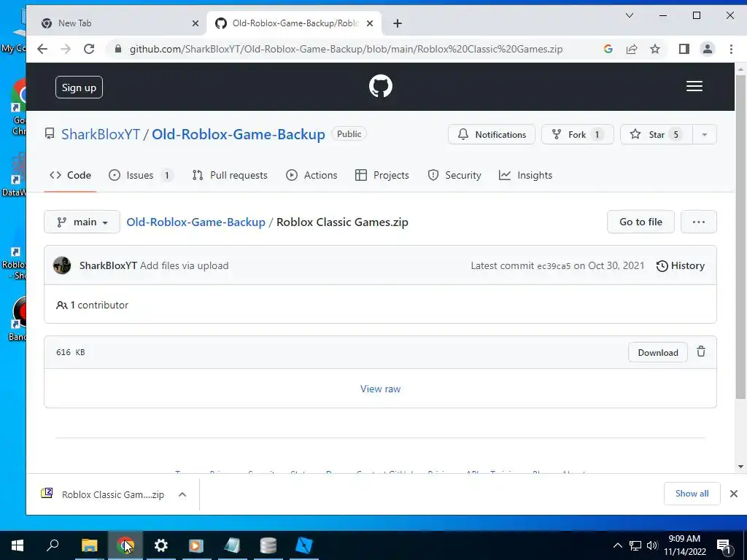
Task: Click the Google icon in address bar
Action: coord(608,49)
